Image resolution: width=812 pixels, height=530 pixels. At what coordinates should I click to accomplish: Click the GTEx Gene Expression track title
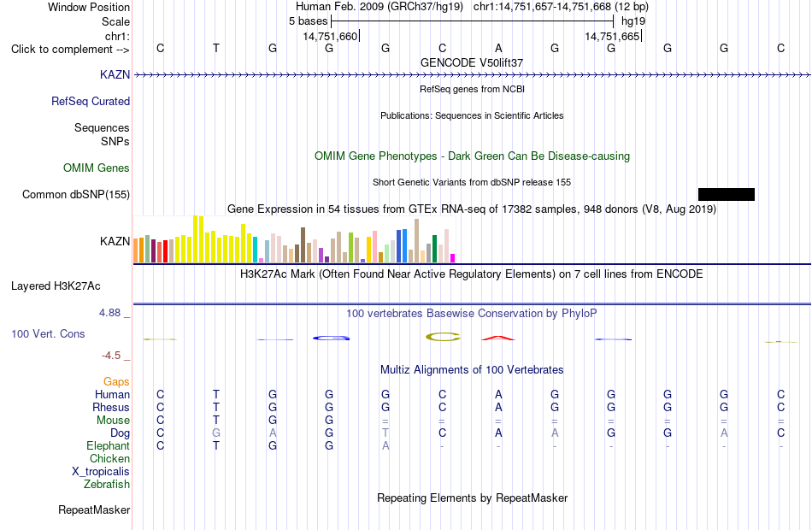pyautogui.click(x=472, y=209)
